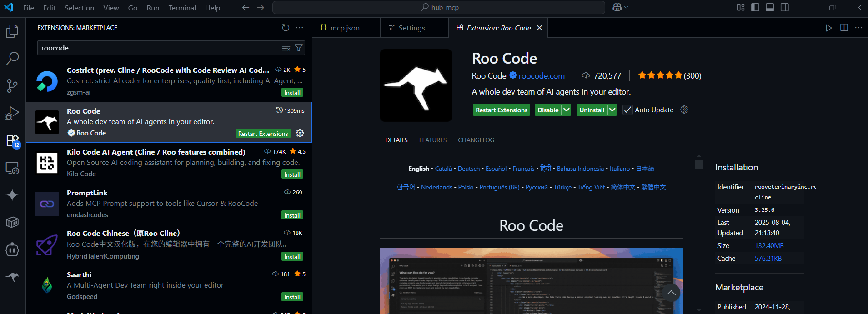The image size is (868, 314).
Task: Open the Roo Code kangaroo sidebar icon
Action: click(12, 276)
